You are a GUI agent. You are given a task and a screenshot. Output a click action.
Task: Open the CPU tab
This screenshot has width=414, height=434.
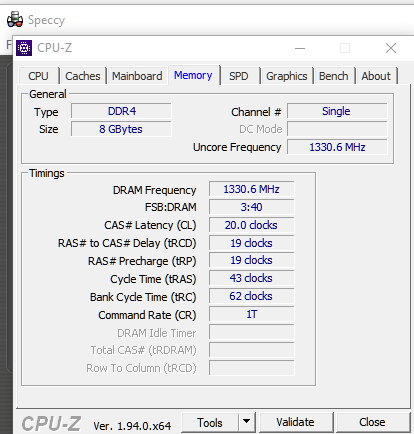tap(39, 76)
